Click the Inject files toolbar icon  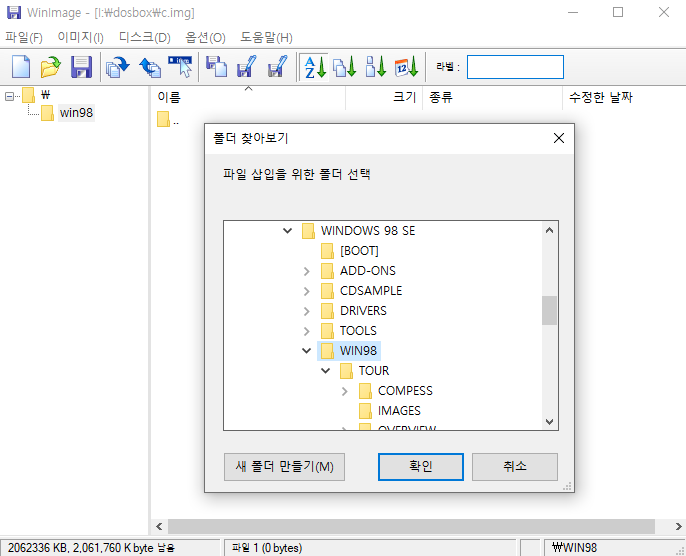click(x=216, y=67)
